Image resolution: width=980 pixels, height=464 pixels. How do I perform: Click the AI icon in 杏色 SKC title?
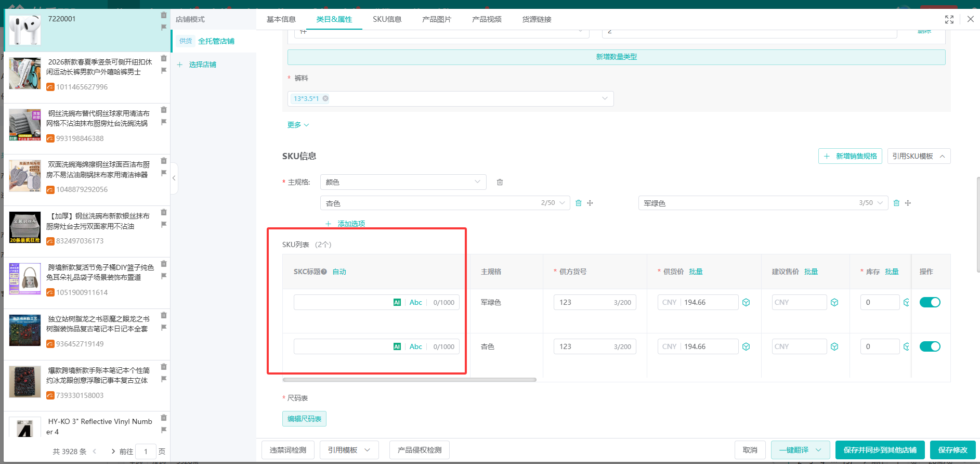click(x=397, y=346)
